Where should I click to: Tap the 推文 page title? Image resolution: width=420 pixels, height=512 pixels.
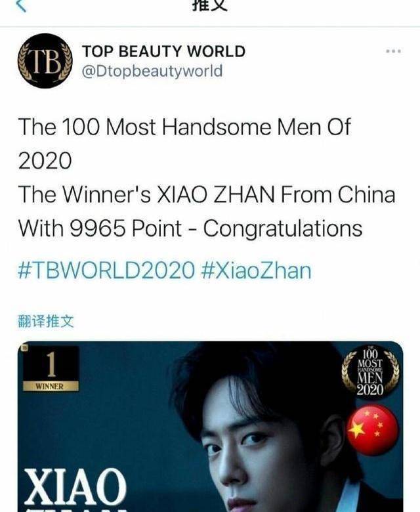click(x=210, y=5)
